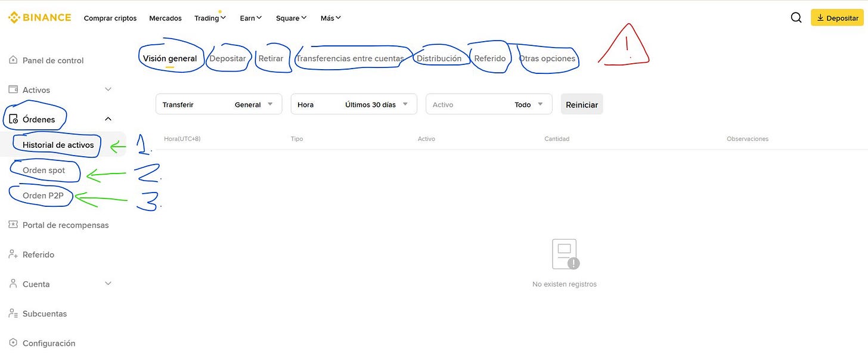Click the Cantidad column header

point(557,139)
